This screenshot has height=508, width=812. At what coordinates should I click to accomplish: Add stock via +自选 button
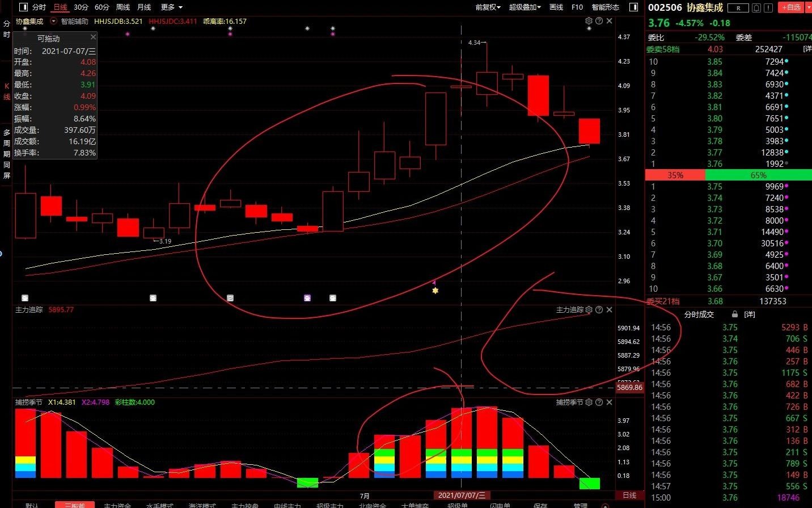(792, 7)
